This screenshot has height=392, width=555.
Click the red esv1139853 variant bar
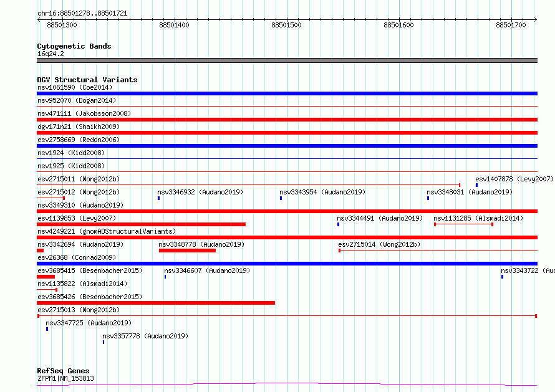[x=141, y=224]
